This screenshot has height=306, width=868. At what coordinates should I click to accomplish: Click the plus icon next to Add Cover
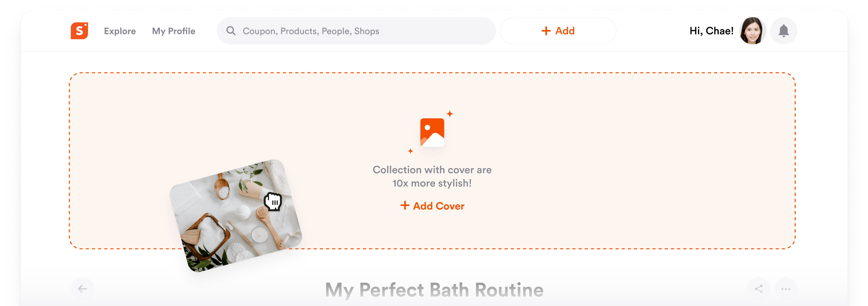pyautogui.click(x=405, y=205)
